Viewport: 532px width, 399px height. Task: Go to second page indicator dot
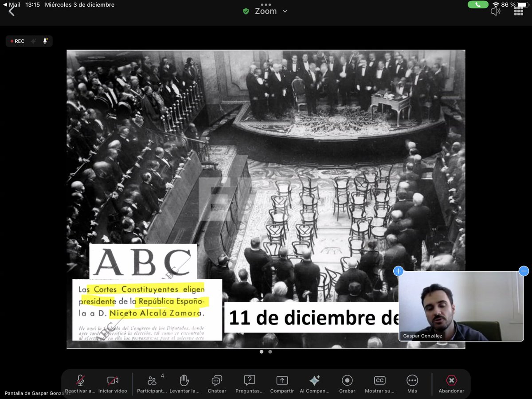pyautogui.click(x=270, y=352)
